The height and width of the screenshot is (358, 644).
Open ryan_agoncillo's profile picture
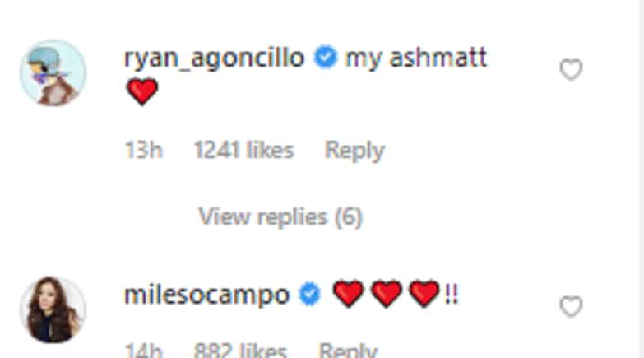click(x=53, y=72)
